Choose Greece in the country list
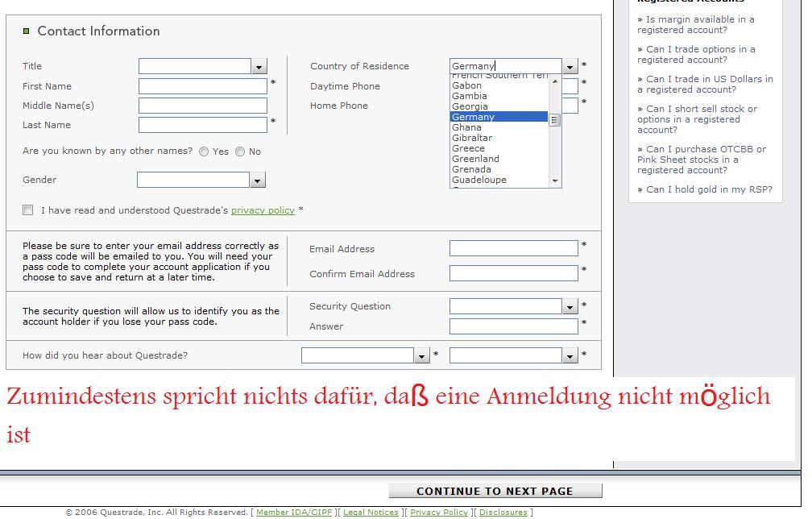 coord(468,148)
